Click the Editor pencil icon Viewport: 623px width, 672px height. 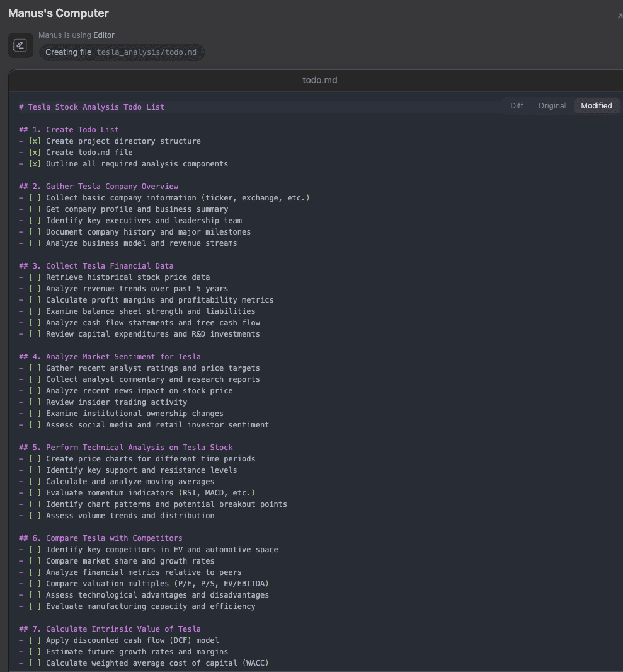(x=21, y=45)
